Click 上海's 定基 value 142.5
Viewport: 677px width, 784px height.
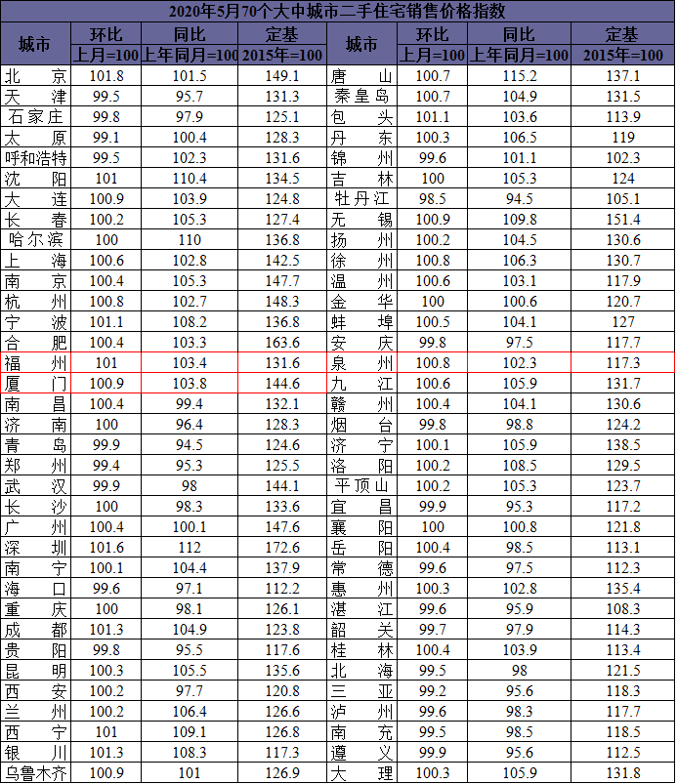point(282,261)
